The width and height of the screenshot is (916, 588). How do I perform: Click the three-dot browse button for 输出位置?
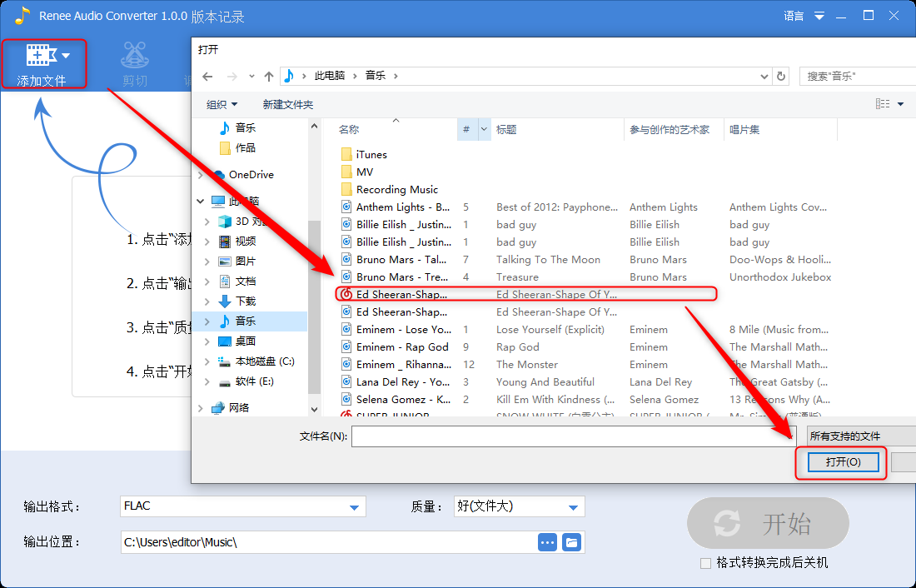pyautogui.click(x=547, y=542)
